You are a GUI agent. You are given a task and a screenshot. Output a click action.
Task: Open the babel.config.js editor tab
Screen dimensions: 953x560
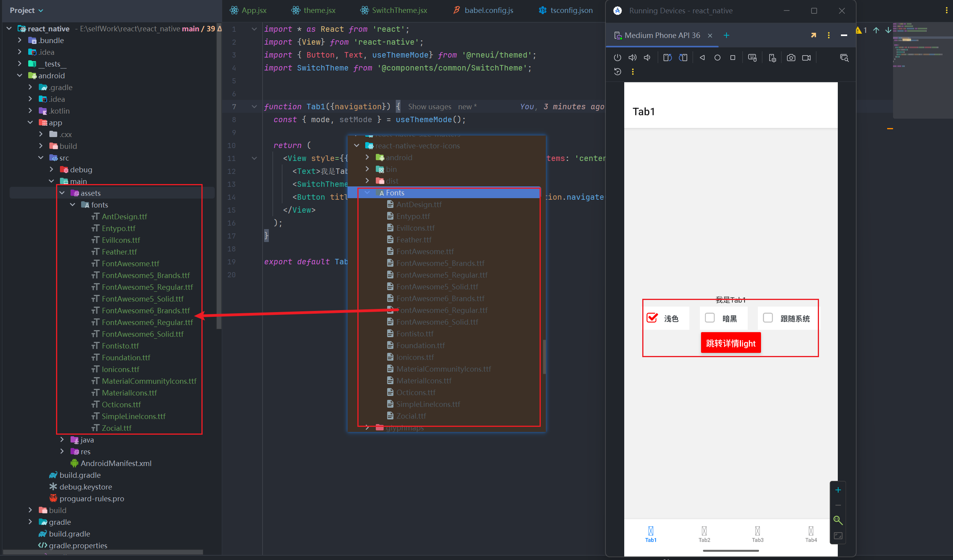coord(483,11)
